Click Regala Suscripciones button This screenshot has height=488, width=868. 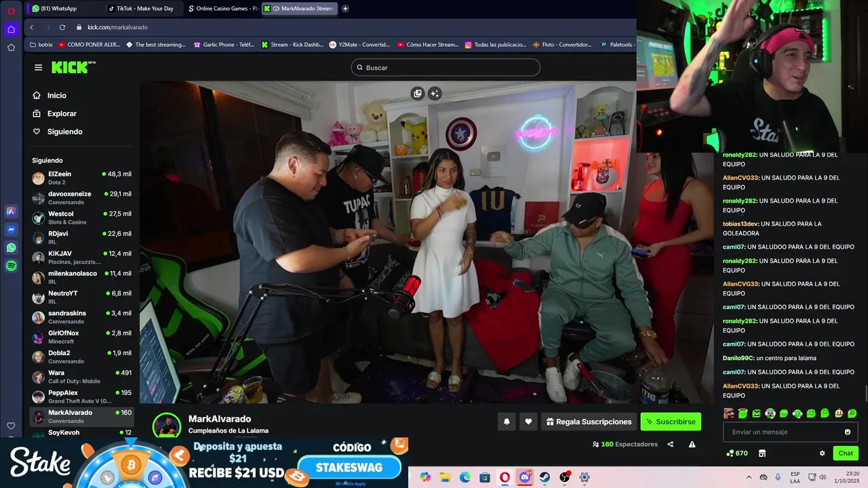pyautogui.click(x=589, y=422)
